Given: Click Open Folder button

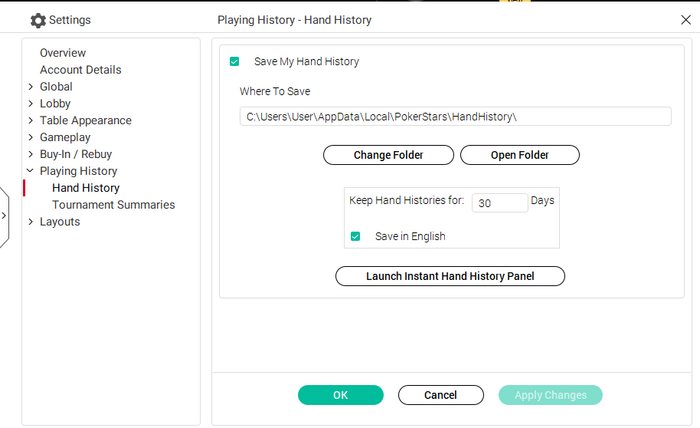Looking at the screenshot, I should tap(519, 155).
